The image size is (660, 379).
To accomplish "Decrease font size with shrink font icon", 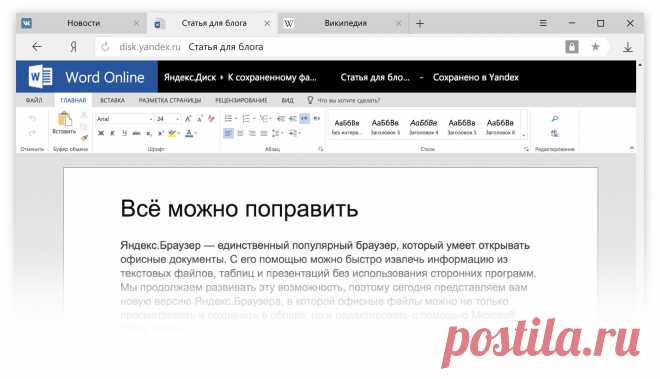I will [200, 119].
